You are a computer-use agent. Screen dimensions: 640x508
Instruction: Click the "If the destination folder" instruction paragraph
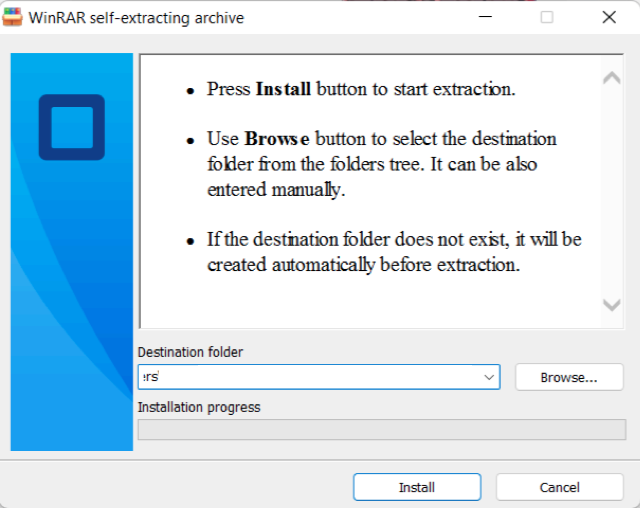pyautogui.click(x=393, y=252)
